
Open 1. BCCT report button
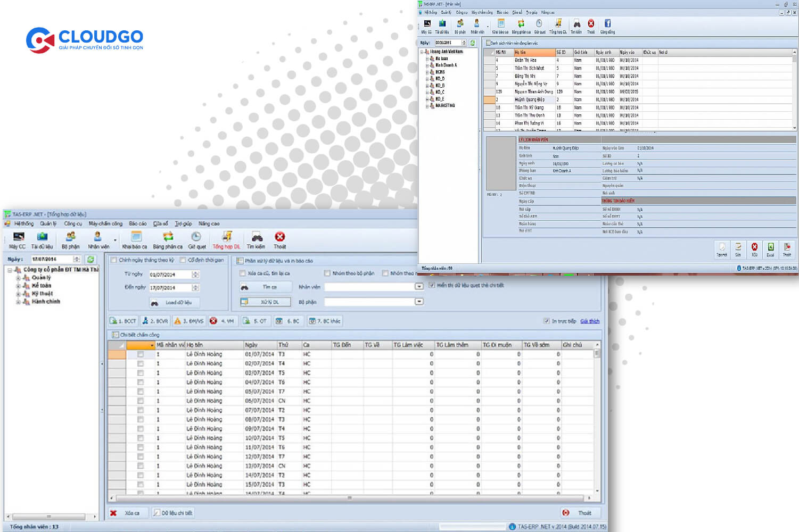(x=123, y=321)
